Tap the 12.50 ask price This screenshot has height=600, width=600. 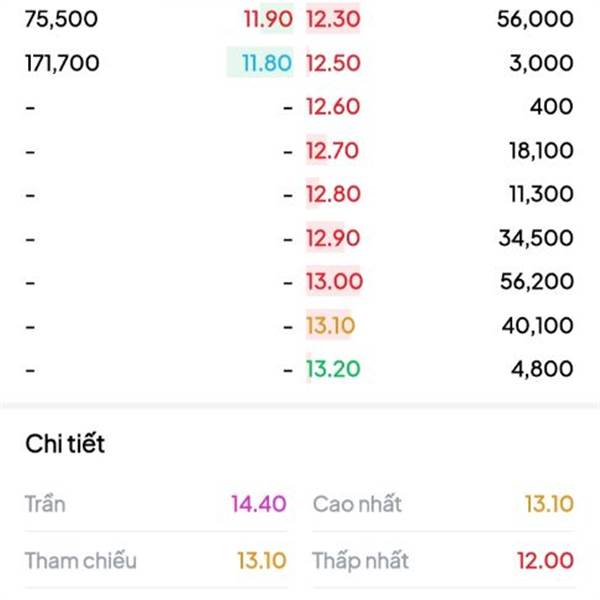click(333, 63)
